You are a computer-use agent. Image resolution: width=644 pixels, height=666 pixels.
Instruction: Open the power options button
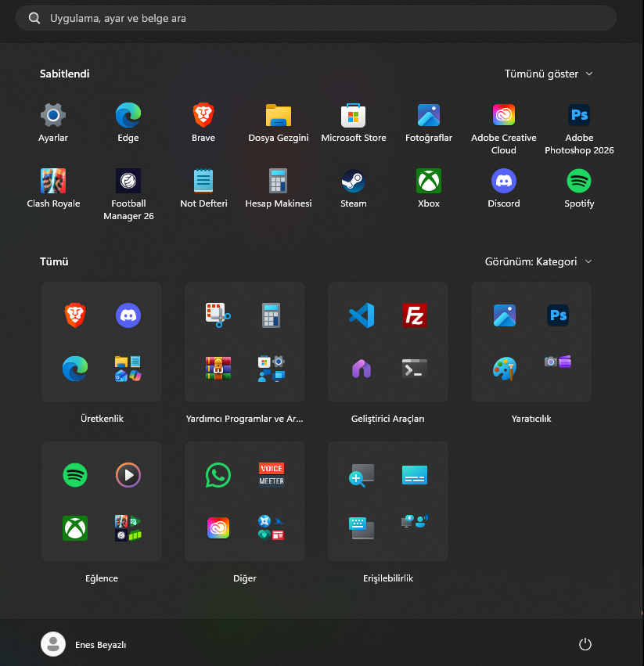point(585,644)
